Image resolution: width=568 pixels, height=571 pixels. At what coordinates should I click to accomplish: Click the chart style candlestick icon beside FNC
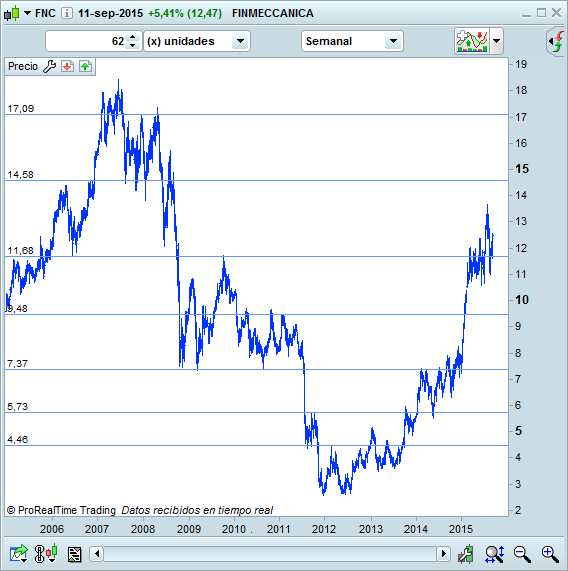point(11,13)
